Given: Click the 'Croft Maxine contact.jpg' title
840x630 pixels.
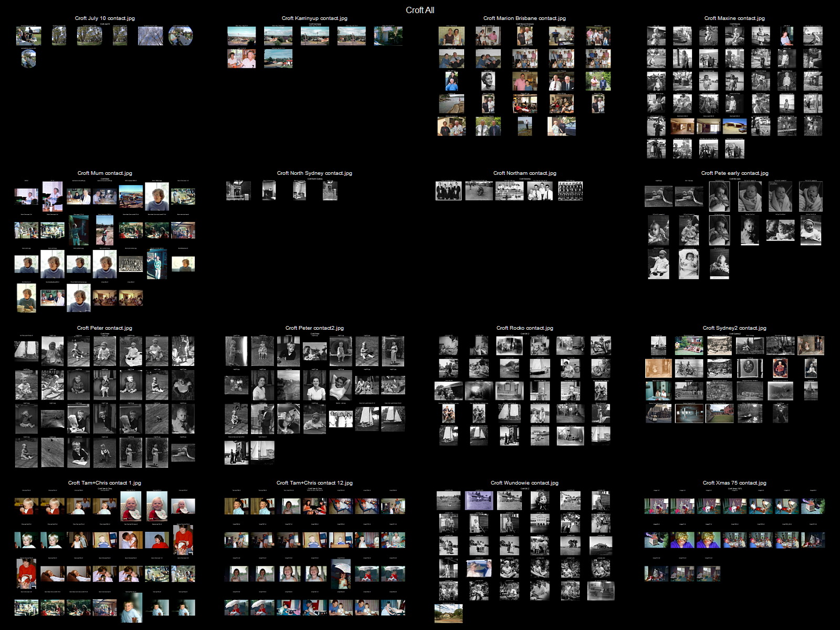Looking at the screenshot, I should [734, 18].
